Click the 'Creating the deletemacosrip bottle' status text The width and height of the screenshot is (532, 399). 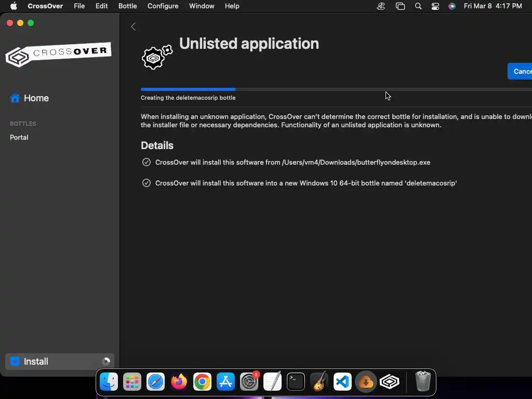click(x=188, y=98)
